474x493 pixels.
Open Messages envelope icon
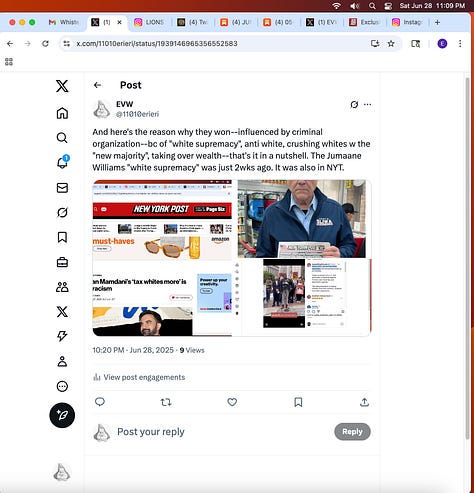[x=62, y=188]
